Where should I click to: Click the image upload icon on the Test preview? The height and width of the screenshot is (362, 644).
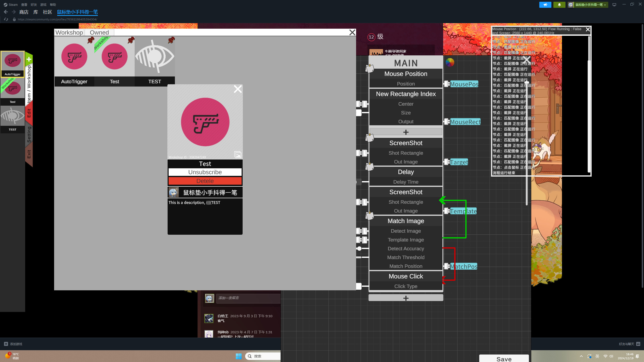pos(238,154)
